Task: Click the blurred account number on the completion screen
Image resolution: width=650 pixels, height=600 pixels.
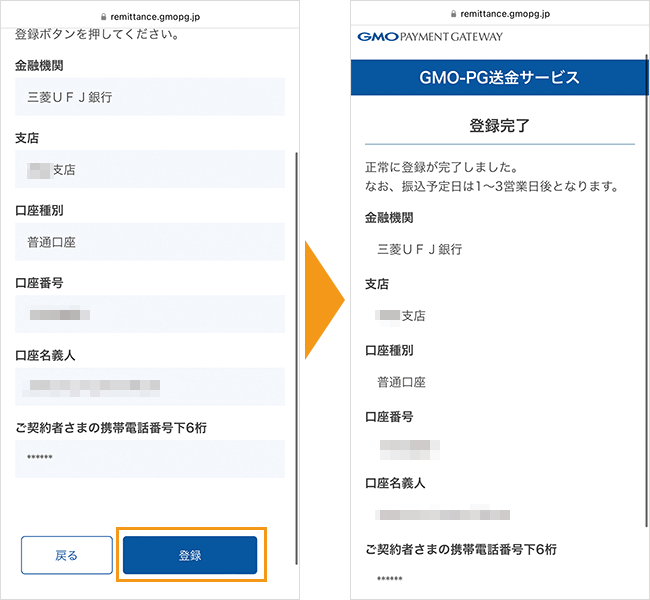Action: tap(410, 449)
